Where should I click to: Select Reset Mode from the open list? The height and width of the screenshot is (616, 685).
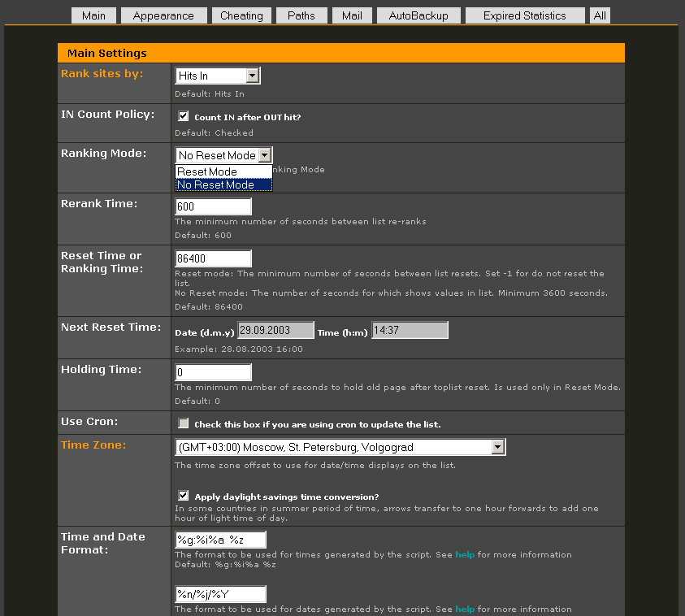(207, 171)
